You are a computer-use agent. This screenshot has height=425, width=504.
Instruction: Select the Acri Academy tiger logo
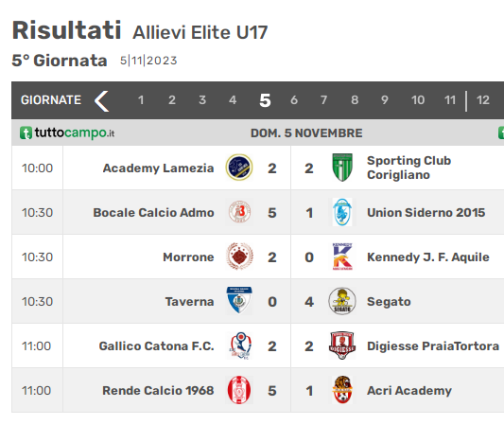342,390
